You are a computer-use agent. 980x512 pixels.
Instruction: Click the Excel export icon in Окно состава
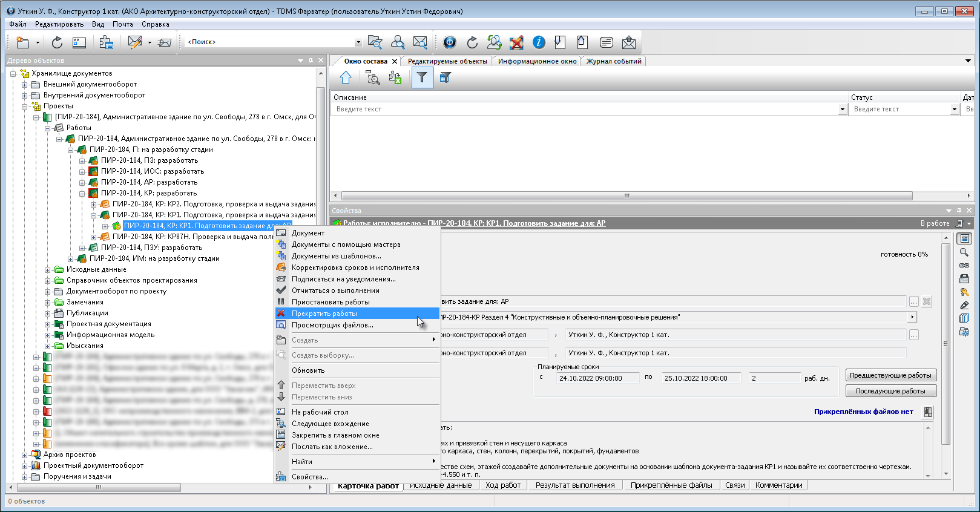point(395,77)
